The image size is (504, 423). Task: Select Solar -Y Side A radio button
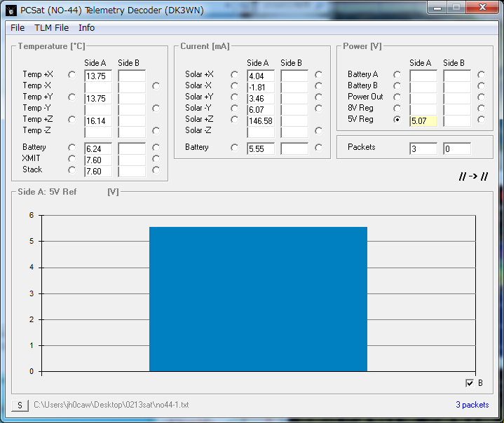click(235, 109)
